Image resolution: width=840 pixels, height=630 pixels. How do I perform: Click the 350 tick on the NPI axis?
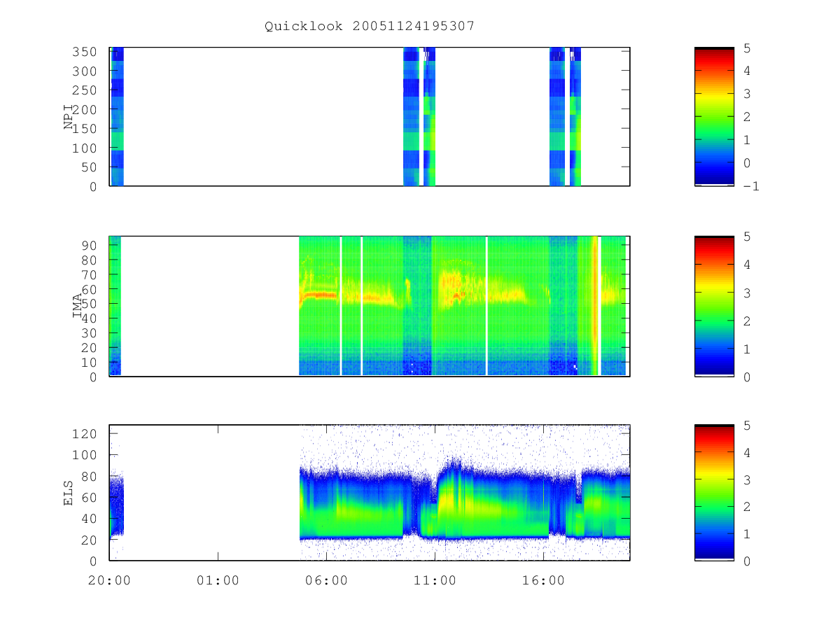point(85,52)
